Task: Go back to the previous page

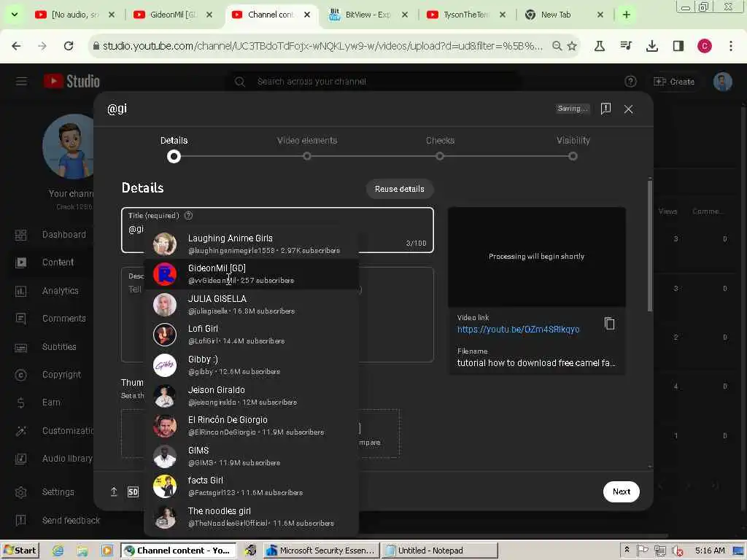Action: coord(16,46)
